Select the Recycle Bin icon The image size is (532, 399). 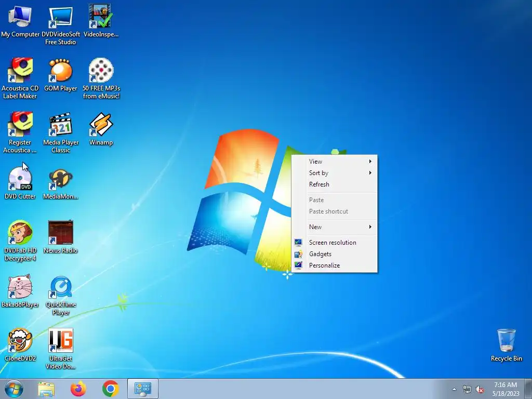pos(506,345)
